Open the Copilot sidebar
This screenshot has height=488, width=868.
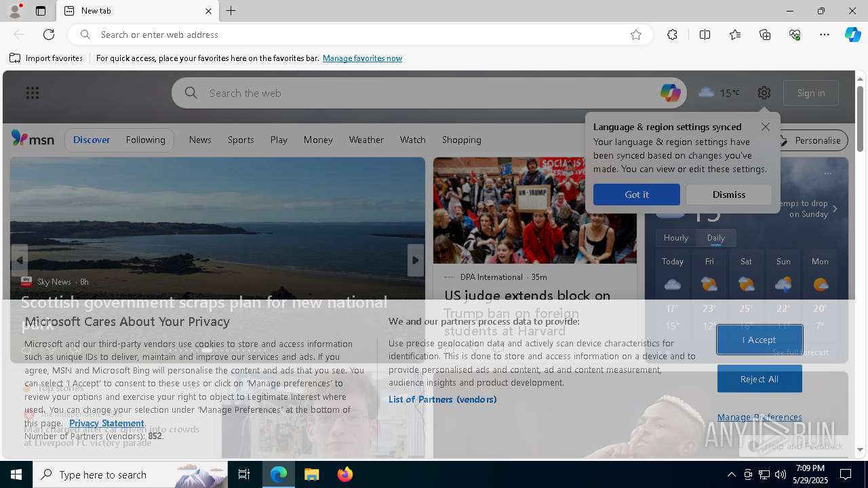(x=852, y=35)
